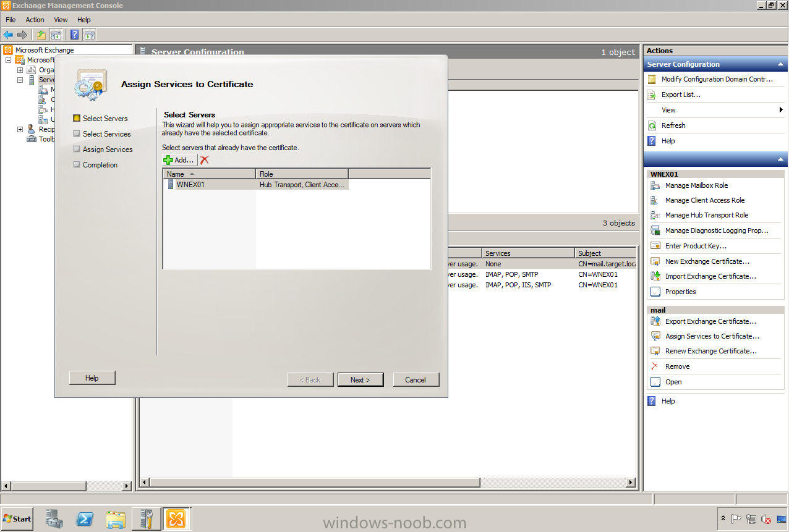Select the Toolbox node in console tree
This screenshot has height=532, width=789.
coord(41,139)
